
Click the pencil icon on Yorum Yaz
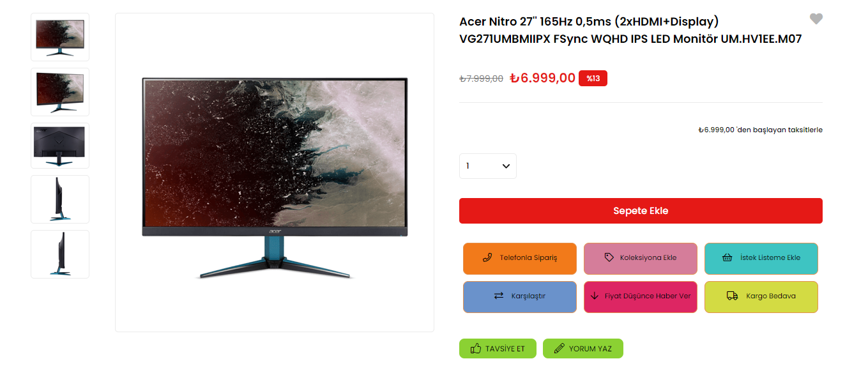tap(559, 349)
